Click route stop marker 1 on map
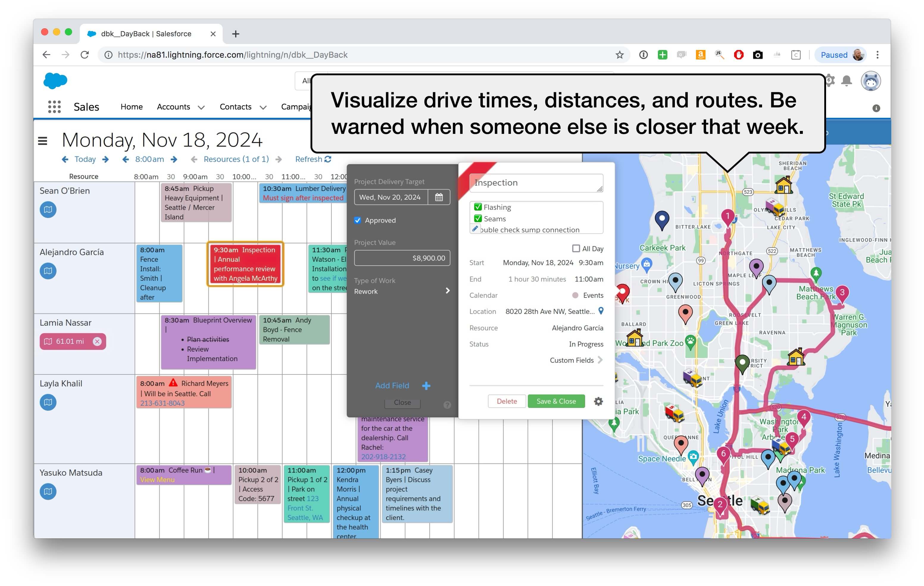 click(728, 217)
